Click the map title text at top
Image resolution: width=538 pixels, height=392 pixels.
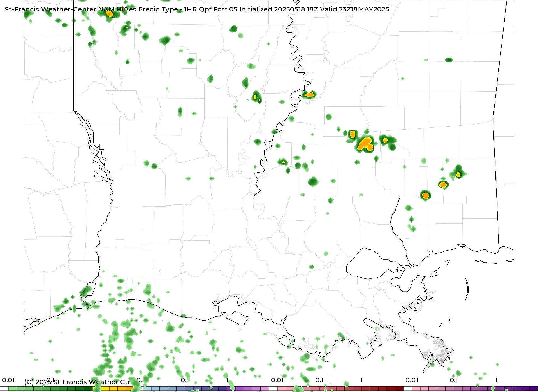click(197, 9)
